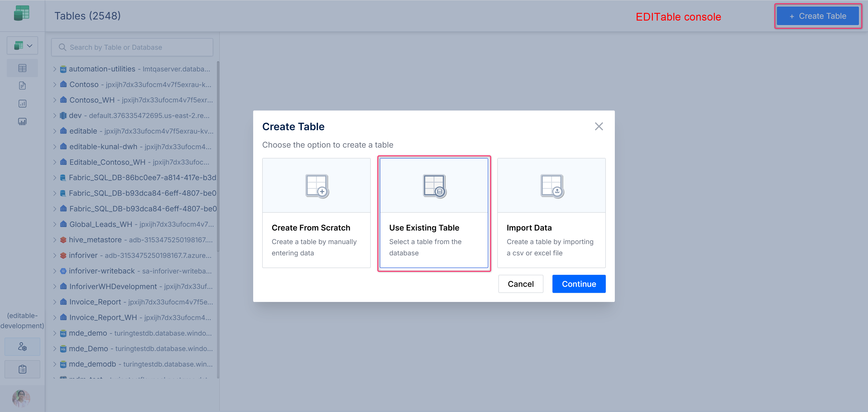Select the Use Existing Table option card
This screenshot has width=868, height=412.
[x=434, y=213]
